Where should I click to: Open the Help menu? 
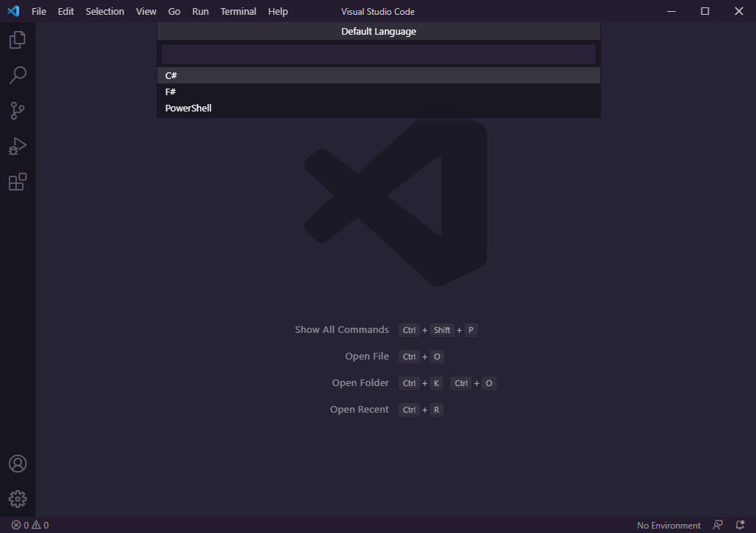click(x=278, y=11)
